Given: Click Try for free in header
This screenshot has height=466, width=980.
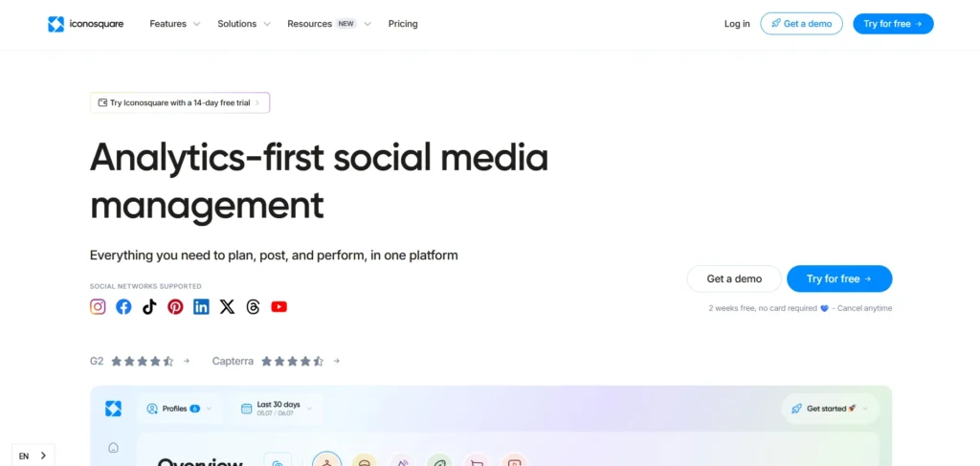Looking at the screenshot, I should [893, 24].
